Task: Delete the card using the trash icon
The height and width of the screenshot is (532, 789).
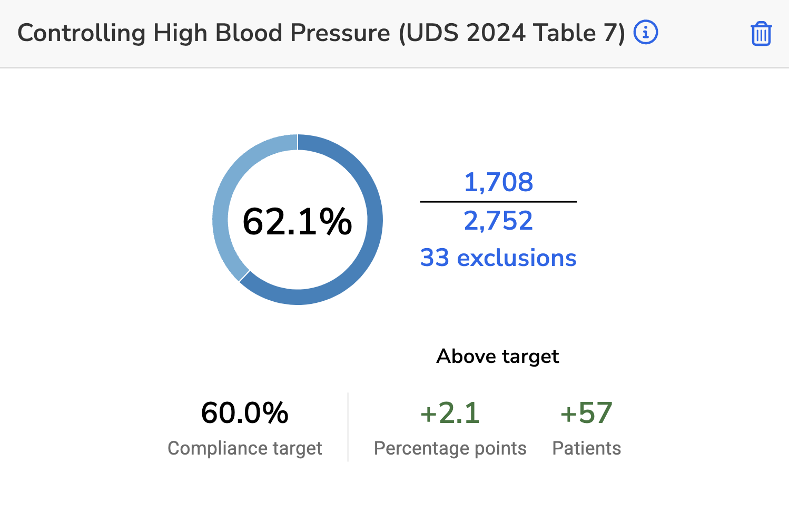Action: tap(761, 34)
